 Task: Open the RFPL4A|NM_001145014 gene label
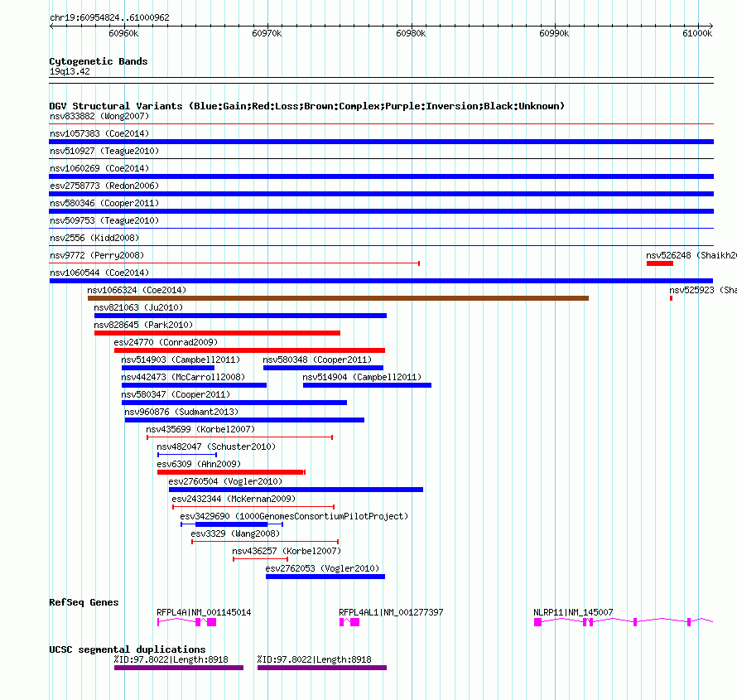(x=204, y=612)
